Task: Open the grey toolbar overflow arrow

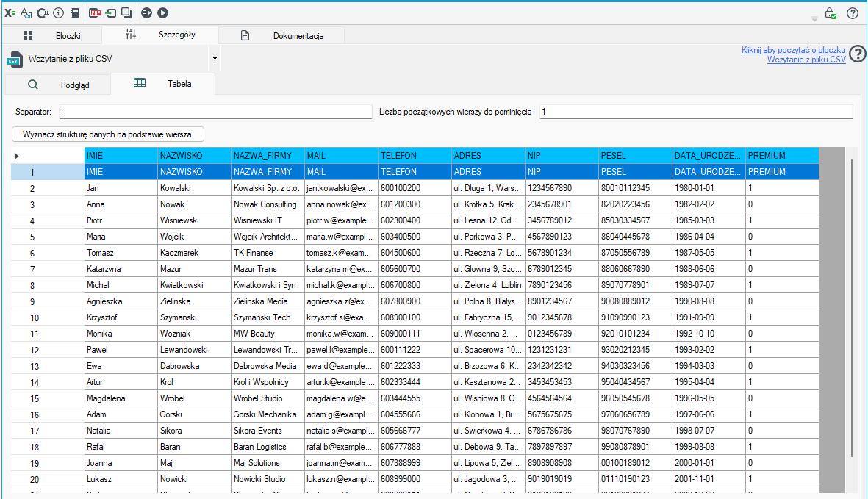Action: [x=815, y=19]
